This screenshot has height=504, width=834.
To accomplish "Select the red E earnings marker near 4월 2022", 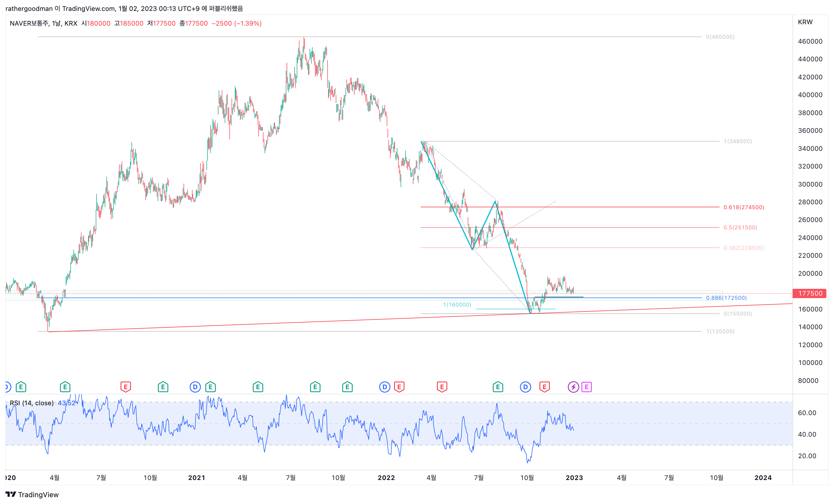I will pos(442,387).
